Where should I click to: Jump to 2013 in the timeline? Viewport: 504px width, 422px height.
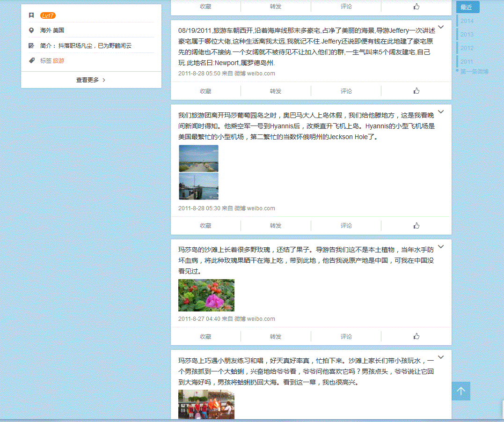(x=467, y=35)
